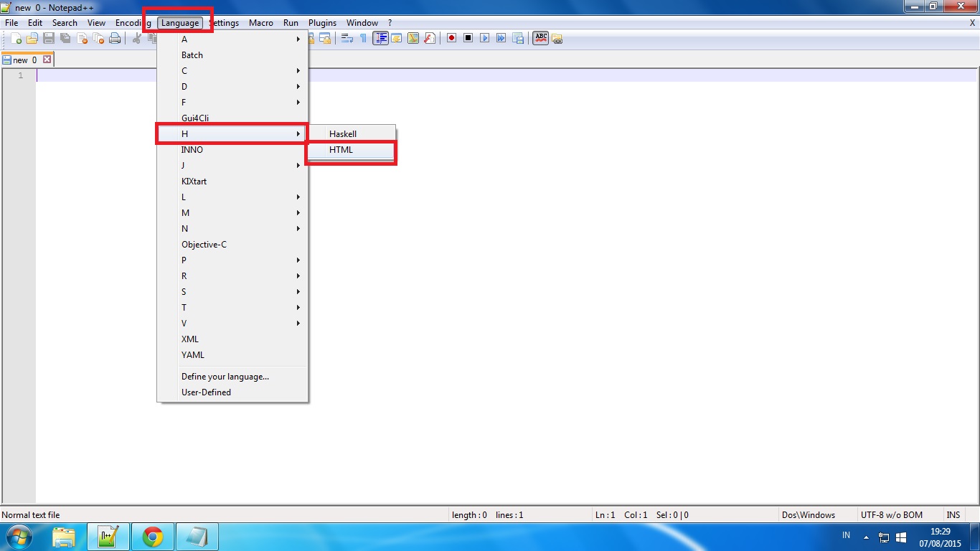Click the macro Playback icon
This screenshot has width=980, height=551.
[484, 38]
